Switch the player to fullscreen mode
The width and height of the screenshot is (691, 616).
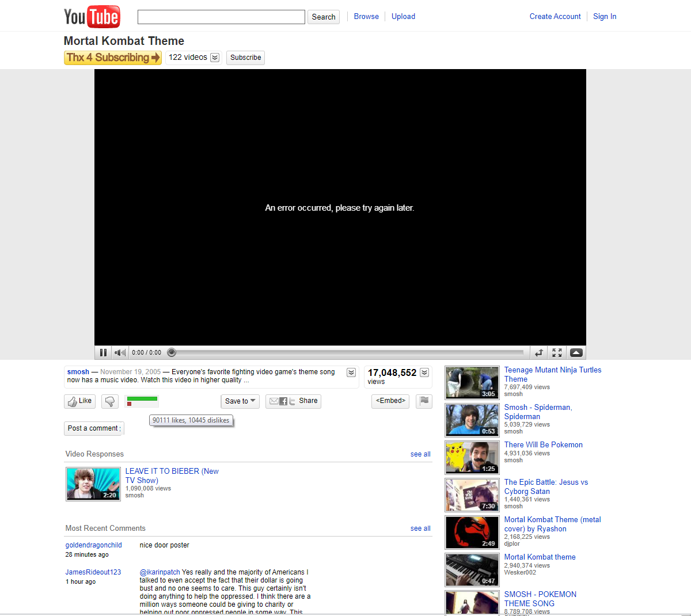tap(557, 352)
